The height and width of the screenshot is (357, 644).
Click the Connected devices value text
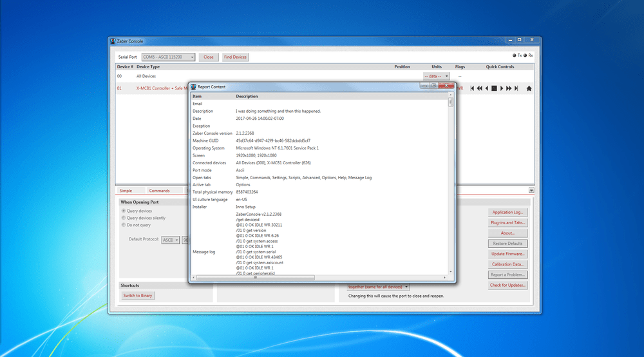(273, 162)
